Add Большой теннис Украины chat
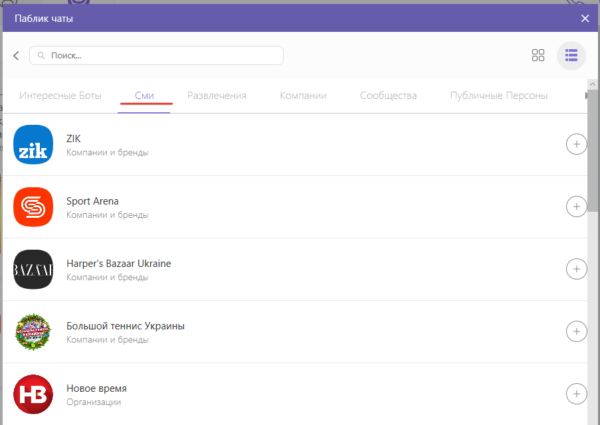This screenshot has width=600, height=425. (x=576, y=331)
